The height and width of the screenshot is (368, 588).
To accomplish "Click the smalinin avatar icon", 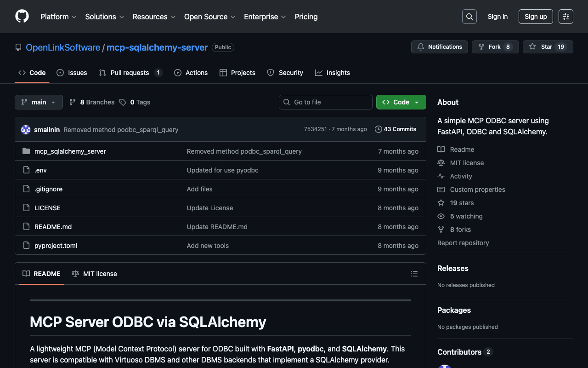I will click(x=26, y=130).
